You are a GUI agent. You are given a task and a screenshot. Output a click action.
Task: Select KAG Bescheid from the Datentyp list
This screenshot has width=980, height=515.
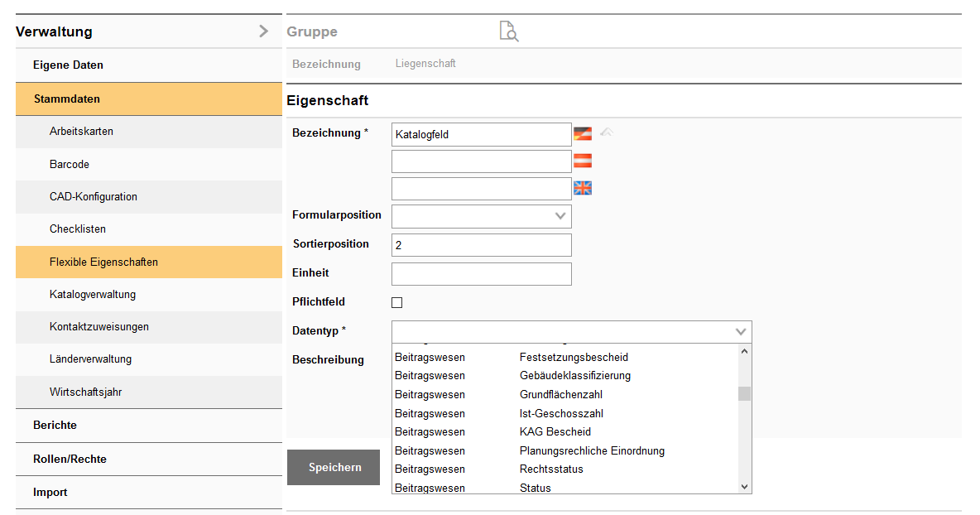(555, 432)
